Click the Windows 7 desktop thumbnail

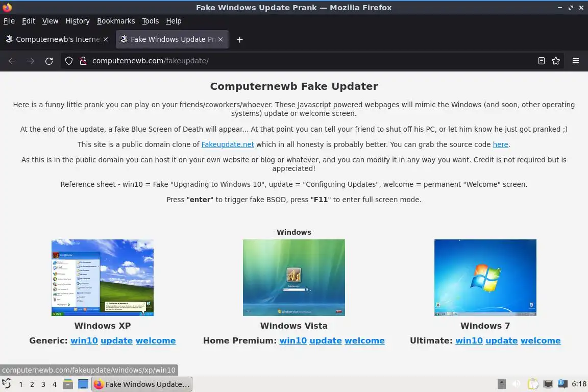click(485, 278)
